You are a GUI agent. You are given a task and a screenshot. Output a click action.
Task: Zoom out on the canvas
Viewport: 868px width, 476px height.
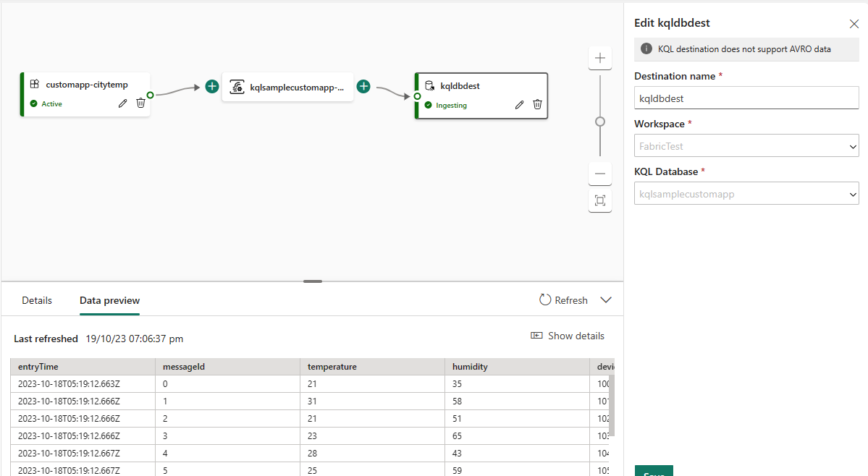point(599,174)
